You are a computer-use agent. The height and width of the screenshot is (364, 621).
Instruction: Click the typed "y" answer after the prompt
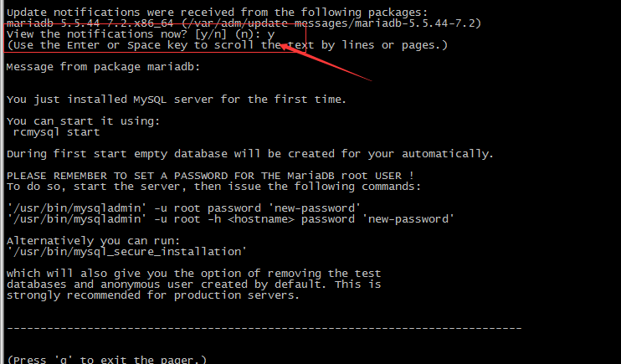click(x=271, y=33)
